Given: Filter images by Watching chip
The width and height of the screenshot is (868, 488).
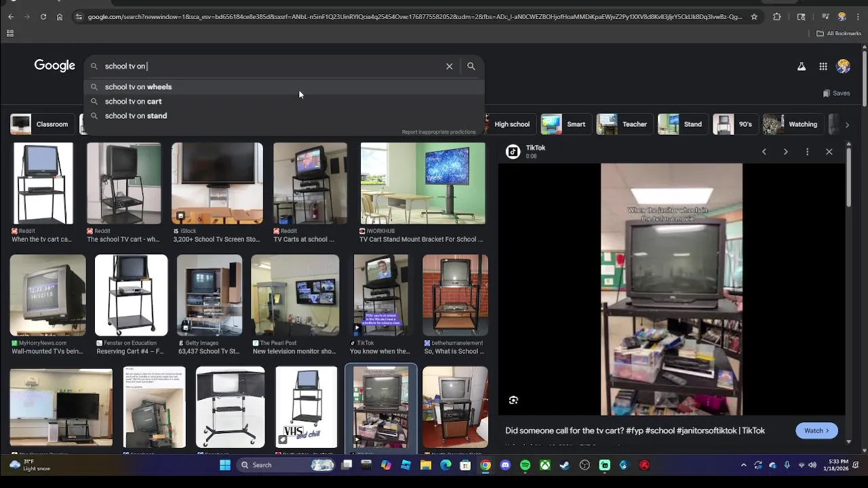Looking at the screenshot, I should coord(792,125).
